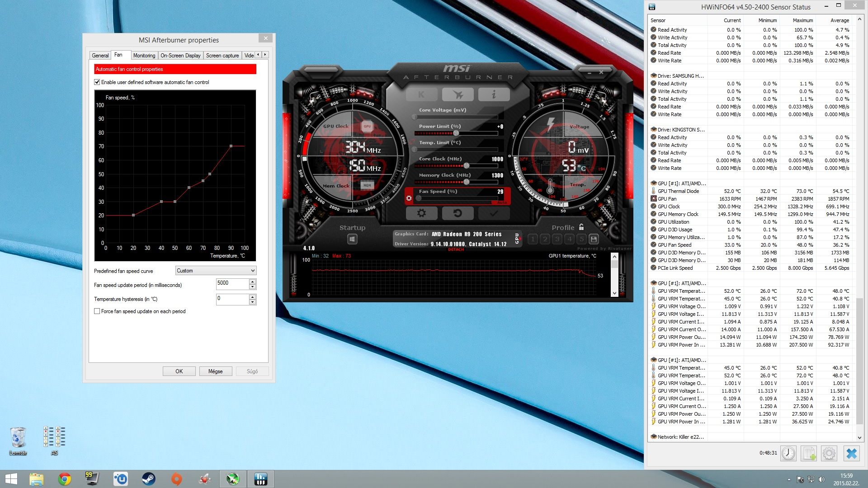Open the On-Screen Display tab
This screenshot has height=488, width=868.
tap(180, 56)
